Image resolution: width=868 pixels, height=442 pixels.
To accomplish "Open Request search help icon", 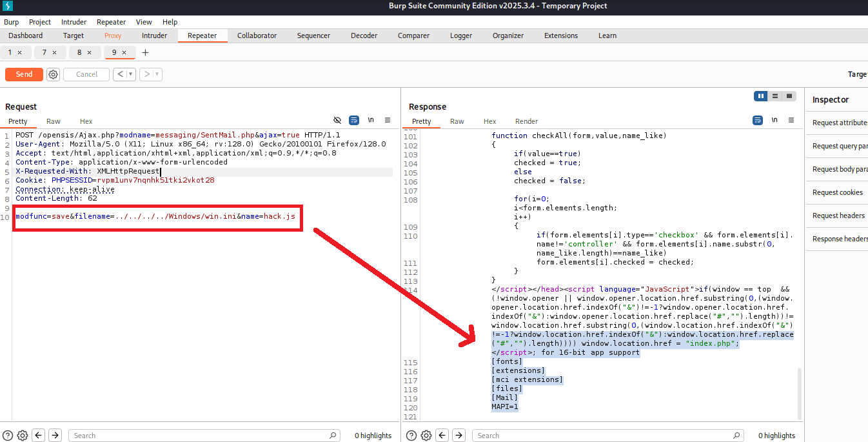I will tap(8, 436).
